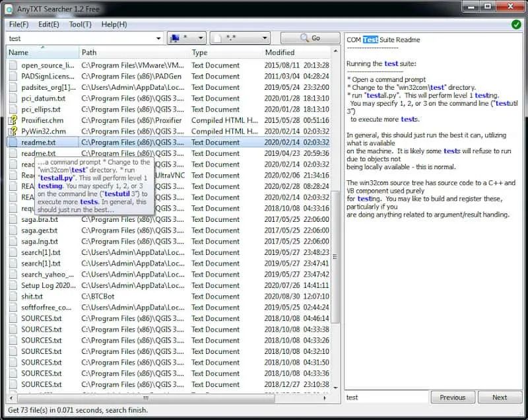The width and height of the screenshot is (528, 420).
Task: Click the PyWin32.chm file icon
Action: (x=13, y=131)
